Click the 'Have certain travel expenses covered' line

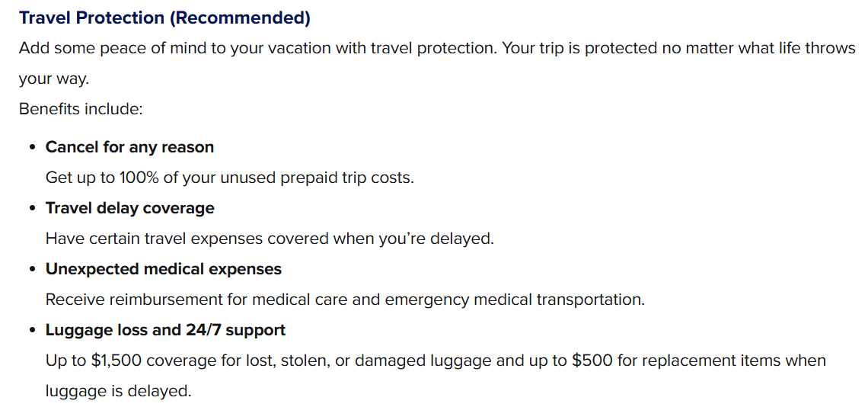(270, 239)
